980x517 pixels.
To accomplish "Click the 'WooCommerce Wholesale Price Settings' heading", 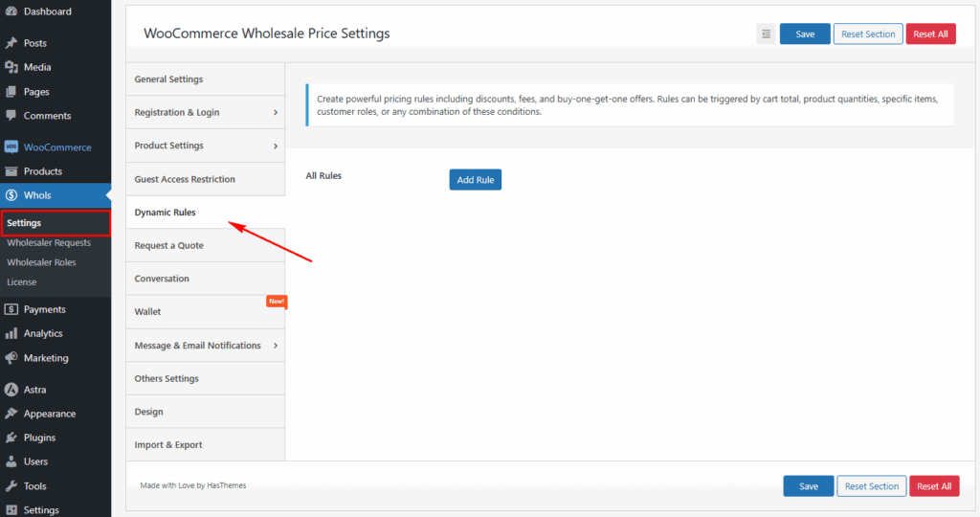I will point(267,34).
